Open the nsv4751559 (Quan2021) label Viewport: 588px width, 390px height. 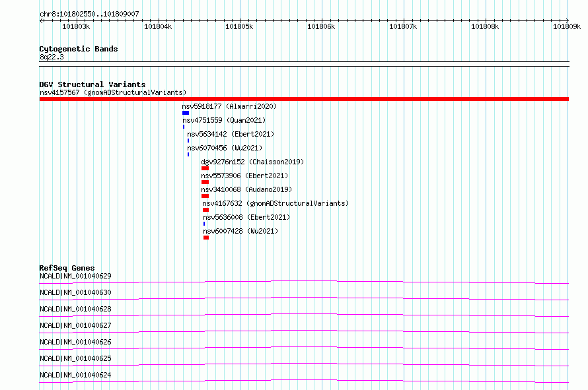pyautogui.click(x=224, y=120)
